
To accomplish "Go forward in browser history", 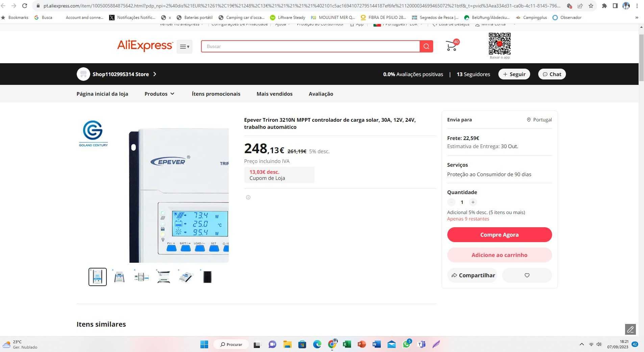I will point(14,6).
